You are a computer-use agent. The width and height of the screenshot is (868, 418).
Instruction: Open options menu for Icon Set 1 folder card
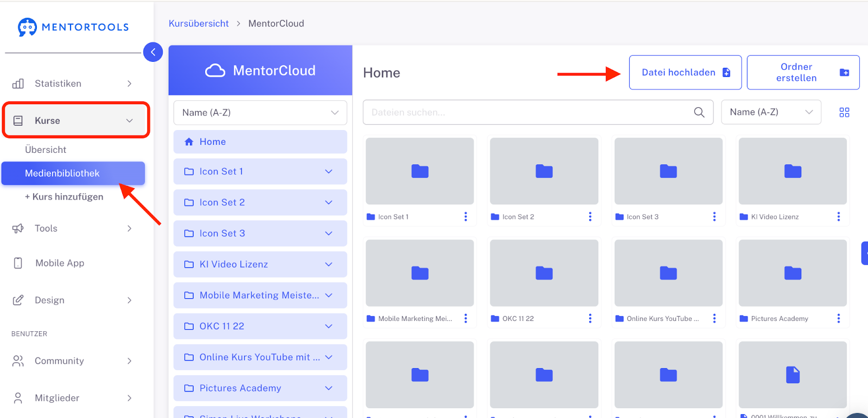[465, 216]
